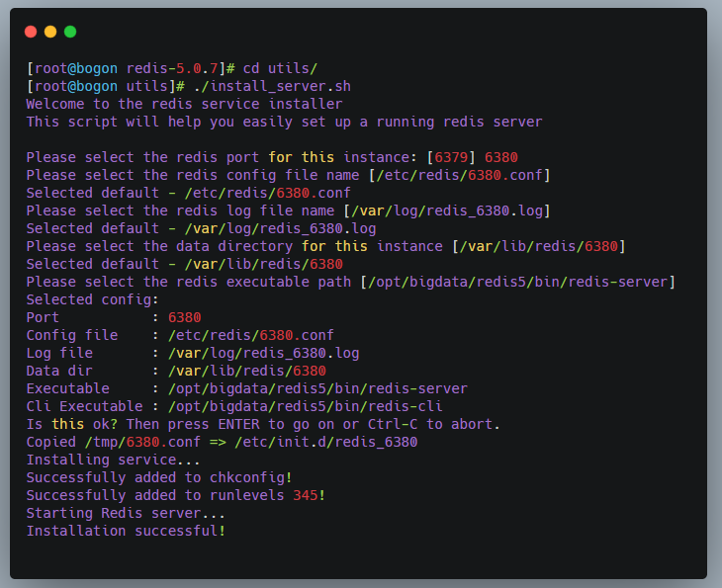Click the default port '[6379]' value

click(x=451, y=157)
